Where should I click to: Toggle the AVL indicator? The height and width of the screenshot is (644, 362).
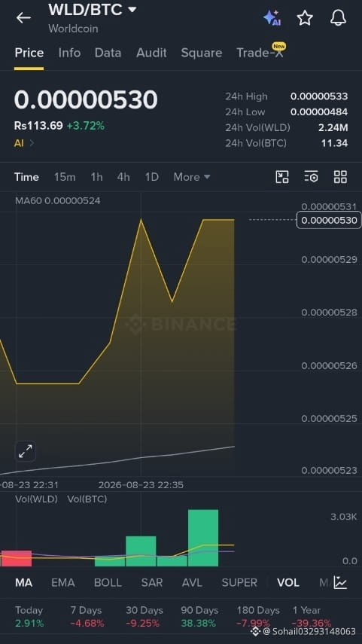click(x=193, y=583)
